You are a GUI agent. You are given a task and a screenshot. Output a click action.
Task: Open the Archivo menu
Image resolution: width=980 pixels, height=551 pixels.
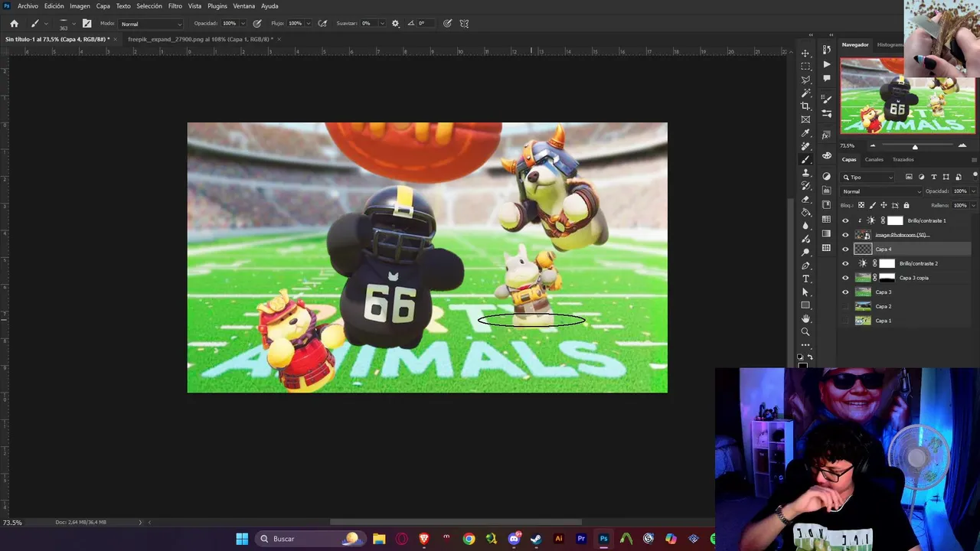[28, 6]
